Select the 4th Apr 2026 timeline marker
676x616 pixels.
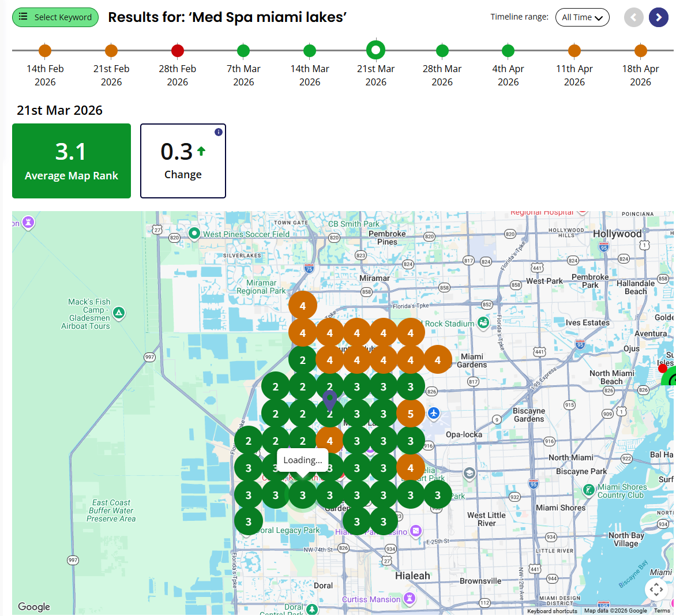pos(508,50)
